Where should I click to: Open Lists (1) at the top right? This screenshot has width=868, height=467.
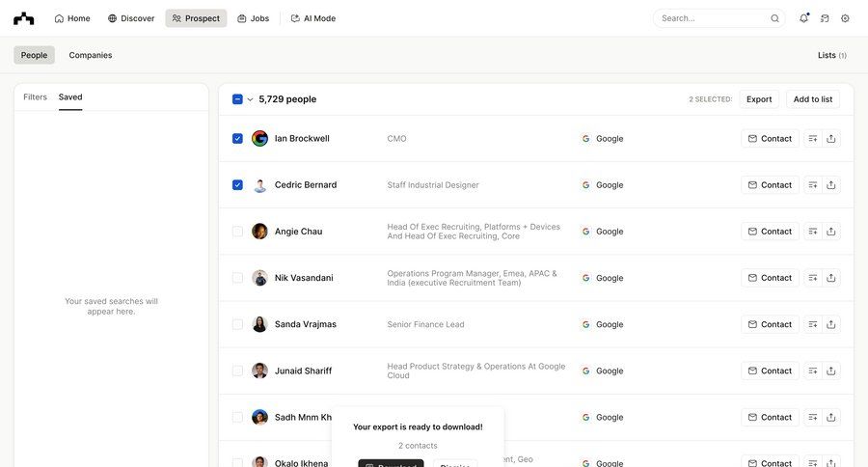(832, 55)
